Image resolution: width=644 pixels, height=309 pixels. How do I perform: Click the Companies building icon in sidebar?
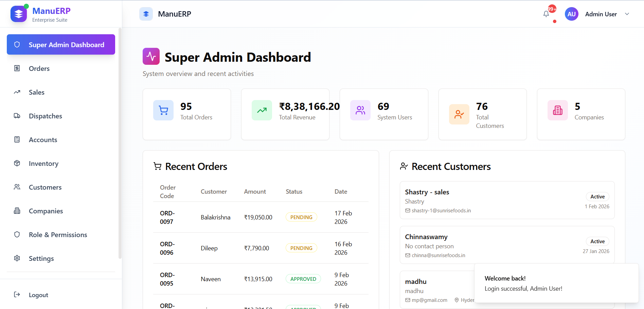pyautogui.click(x=17, y=211)
